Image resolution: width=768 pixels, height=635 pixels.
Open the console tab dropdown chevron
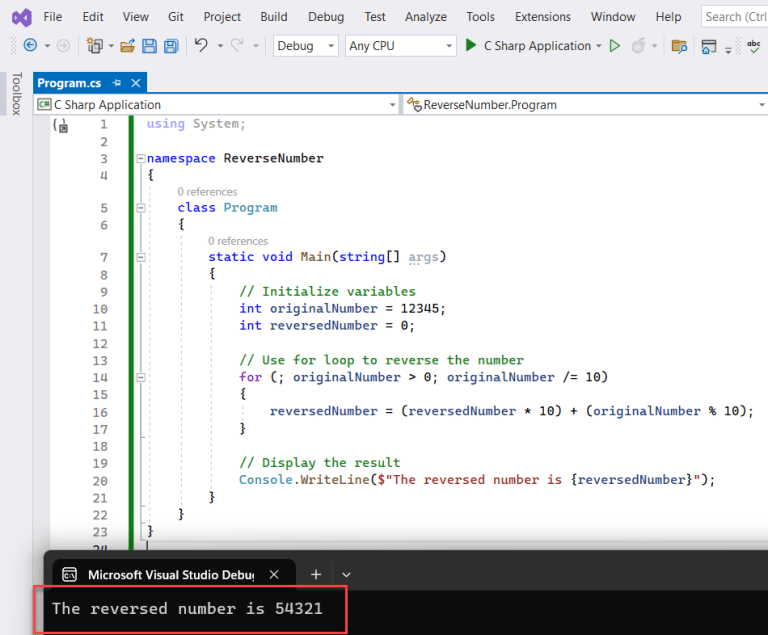click(x=346, y=575)
